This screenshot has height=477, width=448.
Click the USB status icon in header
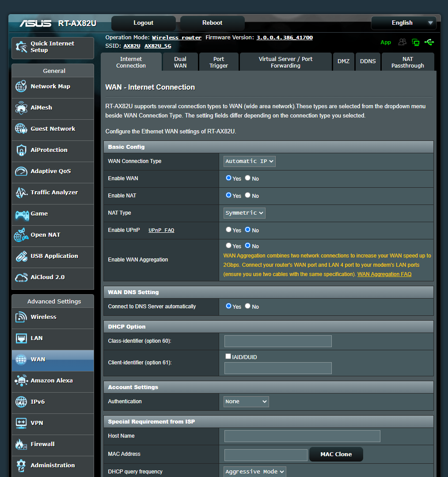(x=429, y=42)
